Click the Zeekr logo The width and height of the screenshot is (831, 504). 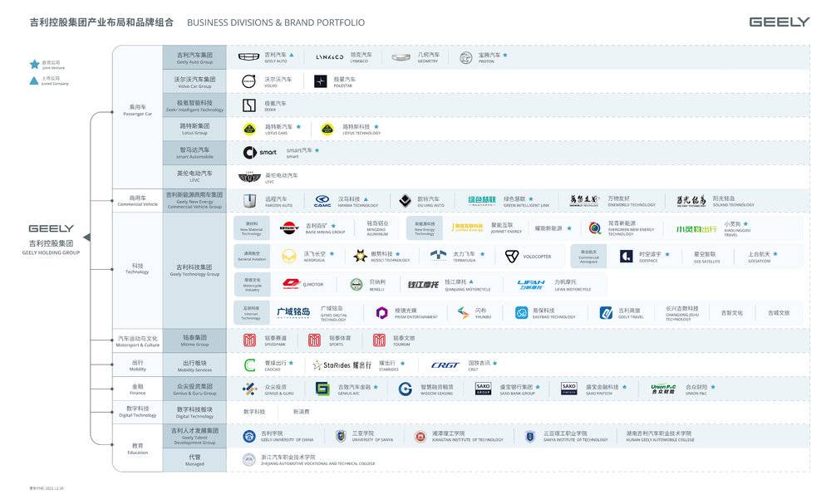click(x=249, y=105)
